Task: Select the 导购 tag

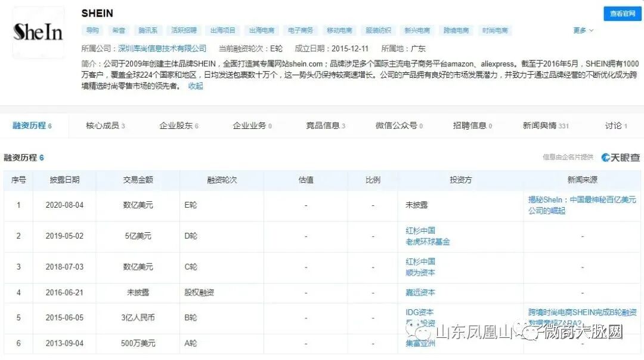Action: click(x=92, y=30)
